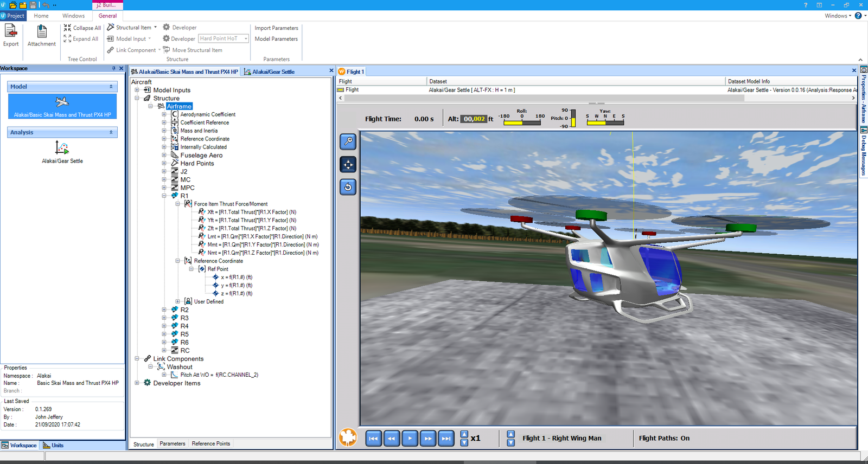This screenshot has height=464, width=868.
Task: Click Collapse All in Tree Control
Action: 82,28
